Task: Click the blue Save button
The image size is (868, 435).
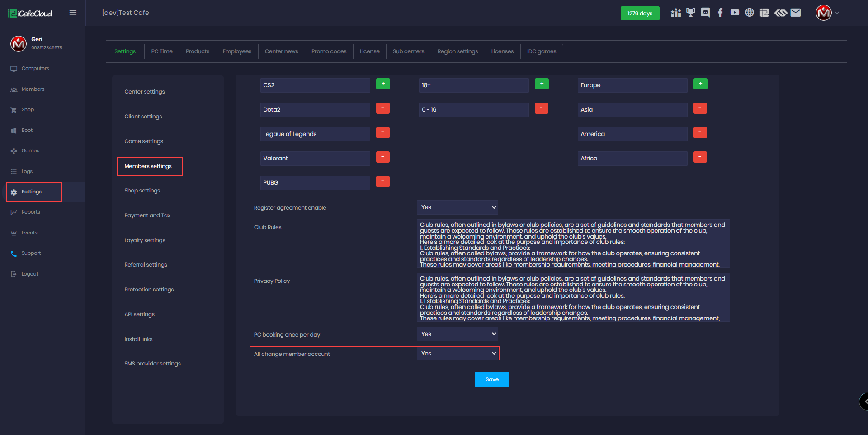Action: click(492, 379)
